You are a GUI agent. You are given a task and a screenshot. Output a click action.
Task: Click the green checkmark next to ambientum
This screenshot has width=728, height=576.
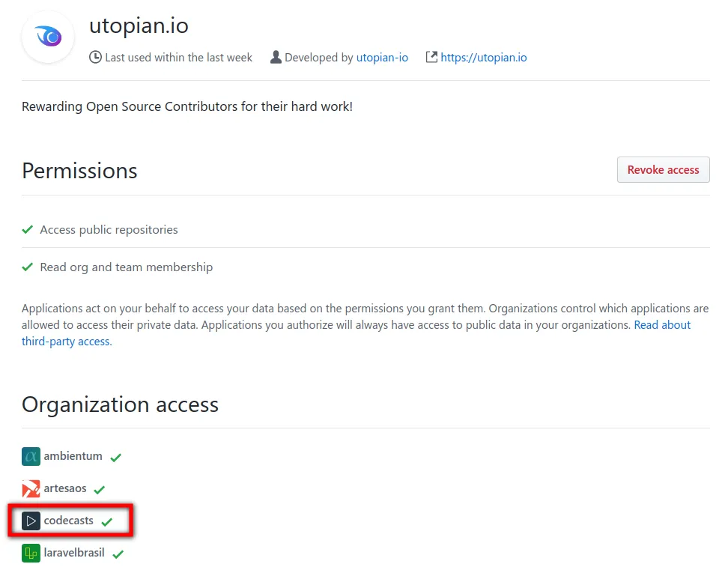pos(116,458)
